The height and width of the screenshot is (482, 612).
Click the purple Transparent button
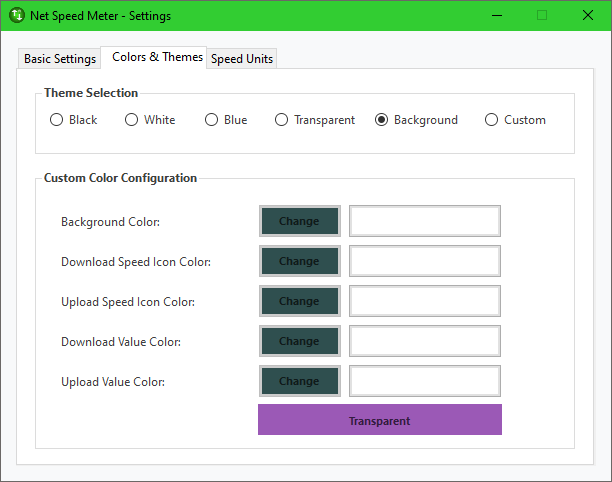pyautogui.click(x=380, y=420)
